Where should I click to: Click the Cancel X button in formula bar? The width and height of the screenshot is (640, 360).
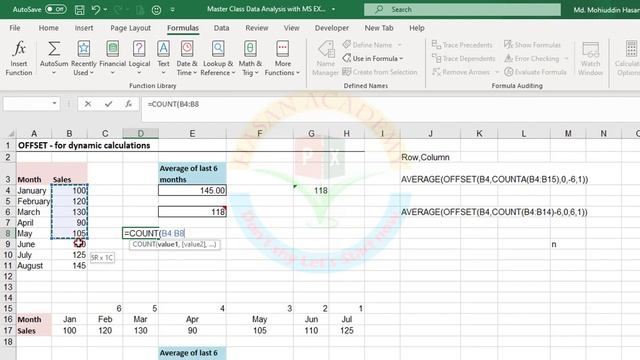(88, 104)
